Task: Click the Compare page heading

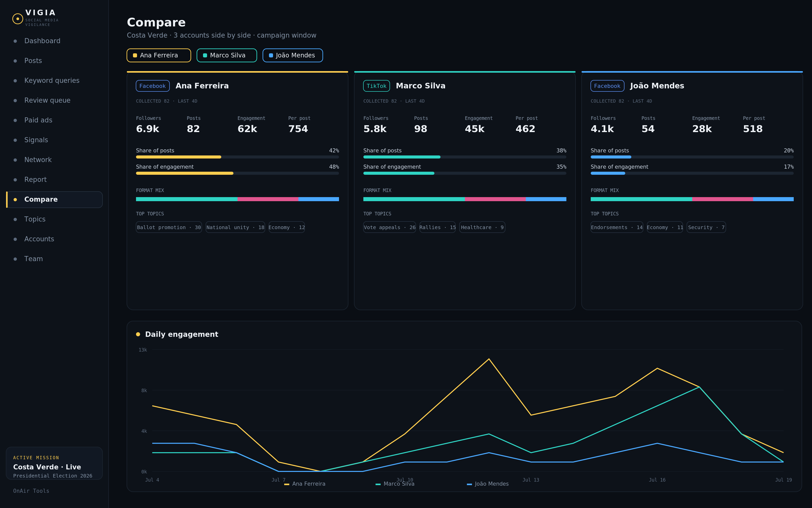Action: [x=156, y=23]
